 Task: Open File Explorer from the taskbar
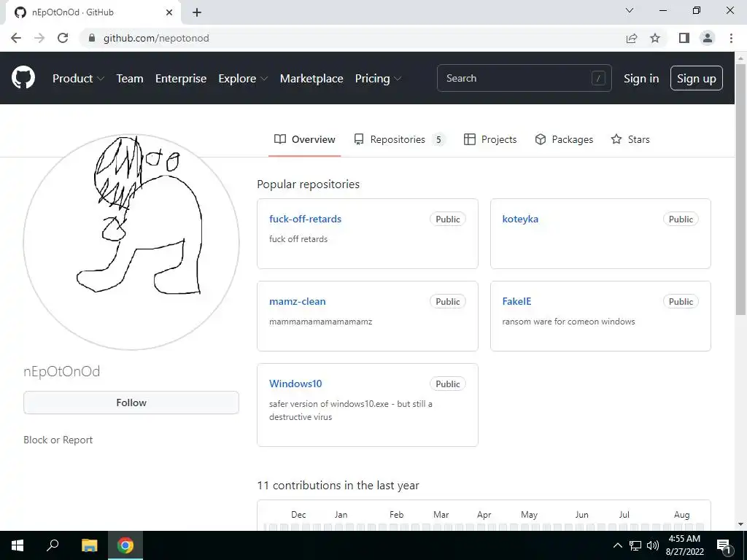tap(89, 545)
